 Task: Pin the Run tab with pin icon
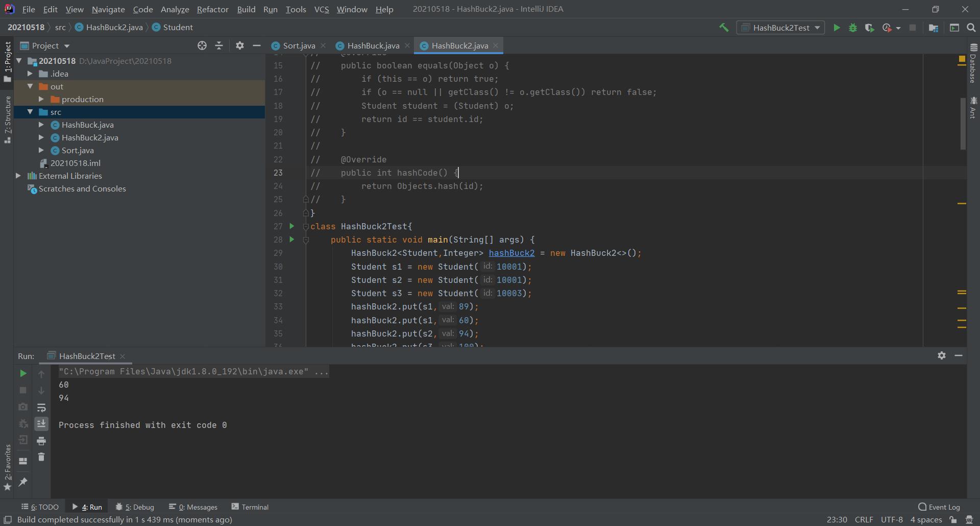click(23, 482)
